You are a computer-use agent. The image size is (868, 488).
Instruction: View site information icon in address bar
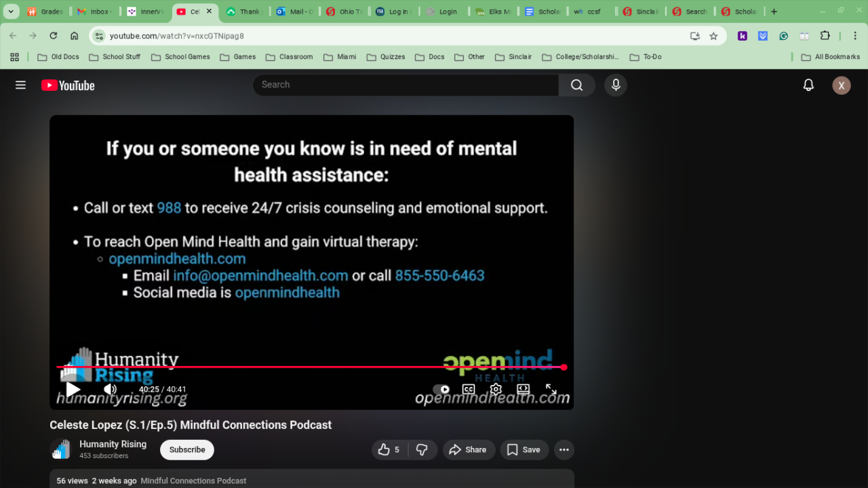point(99,36)
